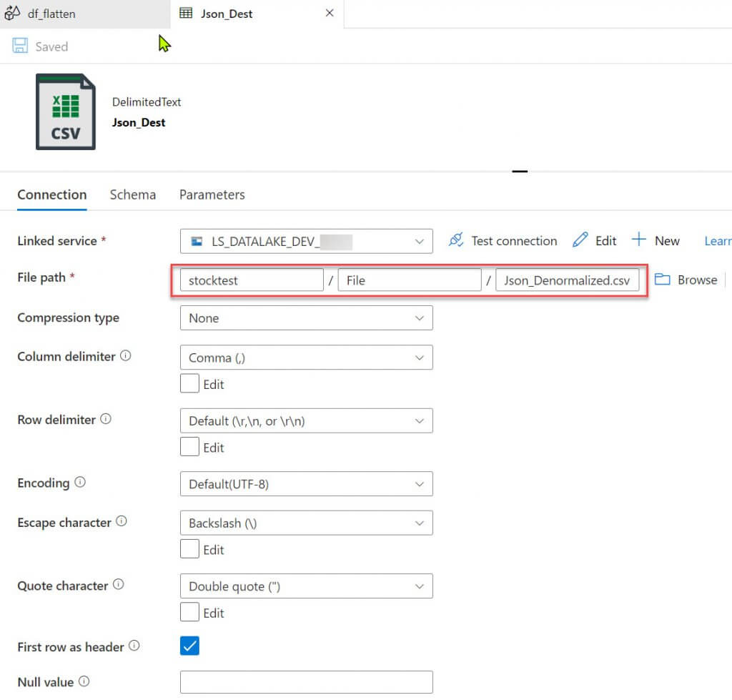
Task: Open the Learn more link
Action: 718,241
